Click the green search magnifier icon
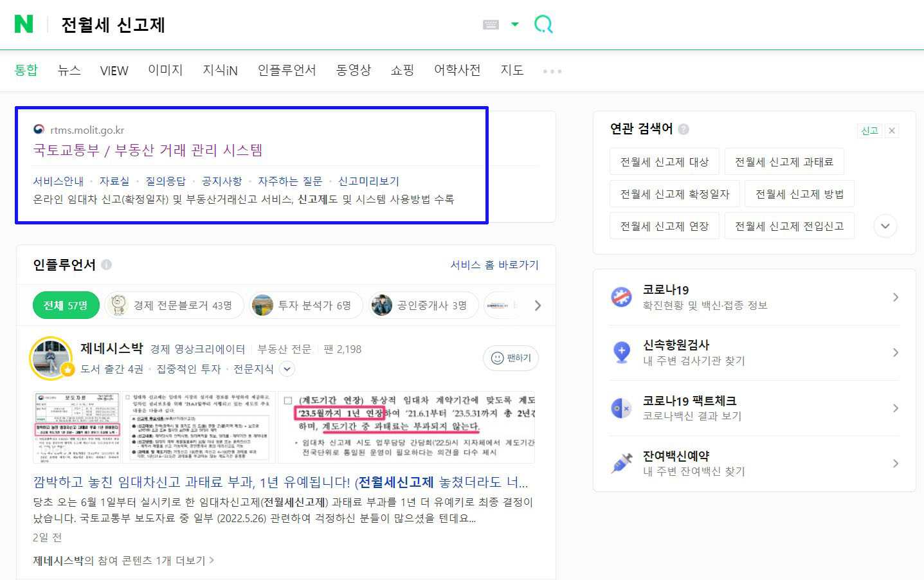This screenshot has width=924, height=580. tap(543, 24)
